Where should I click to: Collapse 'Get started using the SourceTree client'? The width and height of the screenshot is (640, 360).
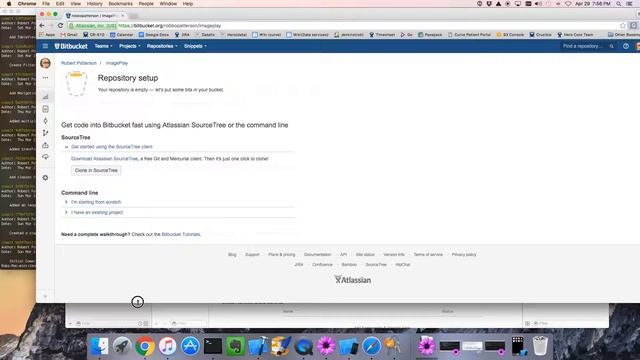point(111,147)
